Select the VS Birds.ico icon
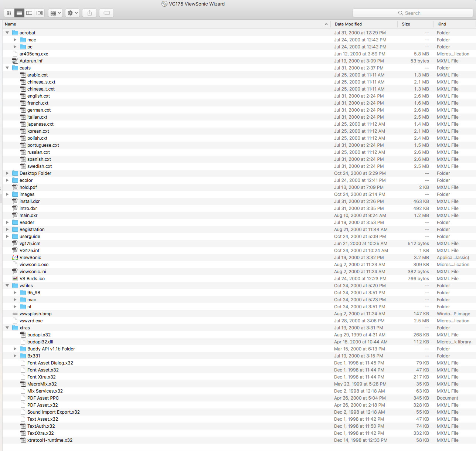Viewport: 476px width, 451px height. click(15, 279)
